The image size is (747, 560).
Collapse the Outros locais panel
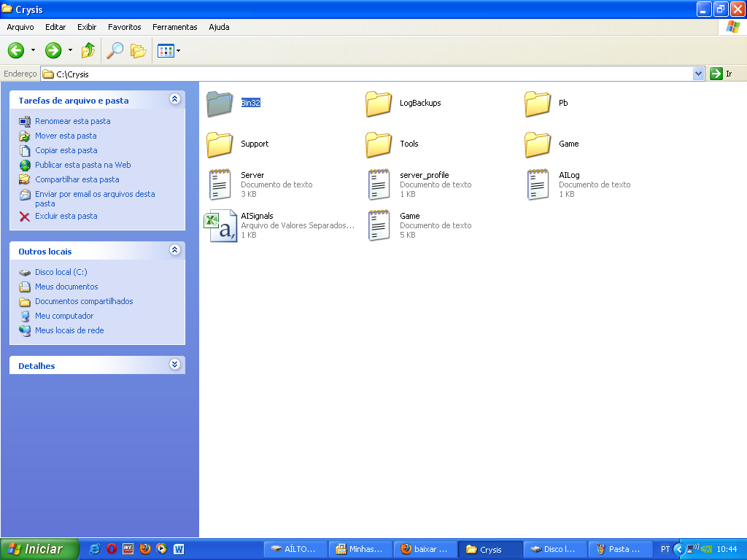click(x=175, y=250)
